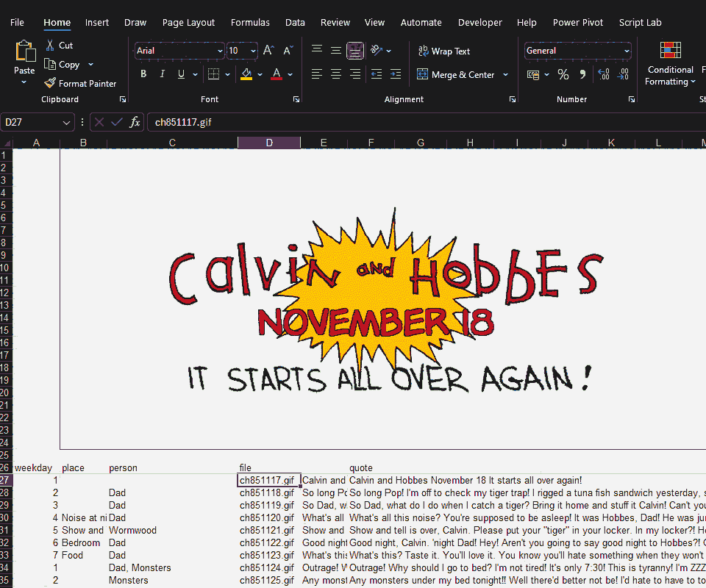Open the Merge & Center dropdown arrow

pos(505,75)
